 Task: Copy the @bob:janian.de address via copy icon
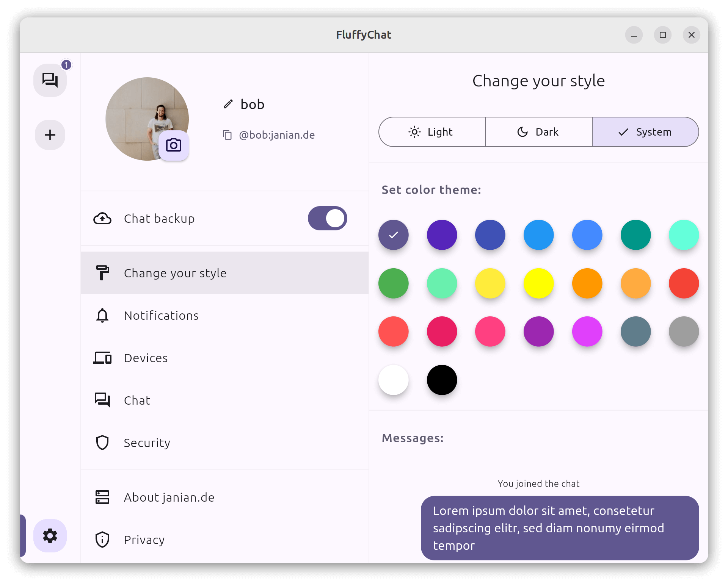(x=227, y=135)
